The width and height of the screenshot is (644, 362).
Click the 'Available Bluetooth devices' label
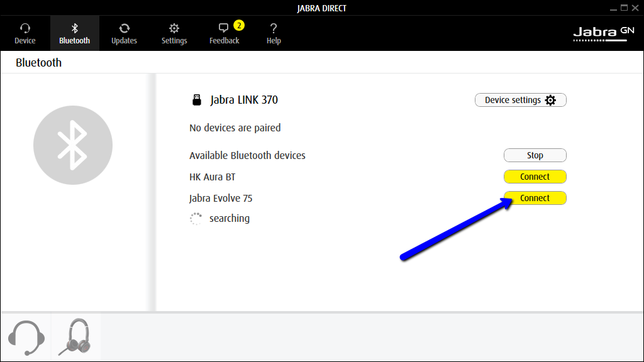coord(247,156)
